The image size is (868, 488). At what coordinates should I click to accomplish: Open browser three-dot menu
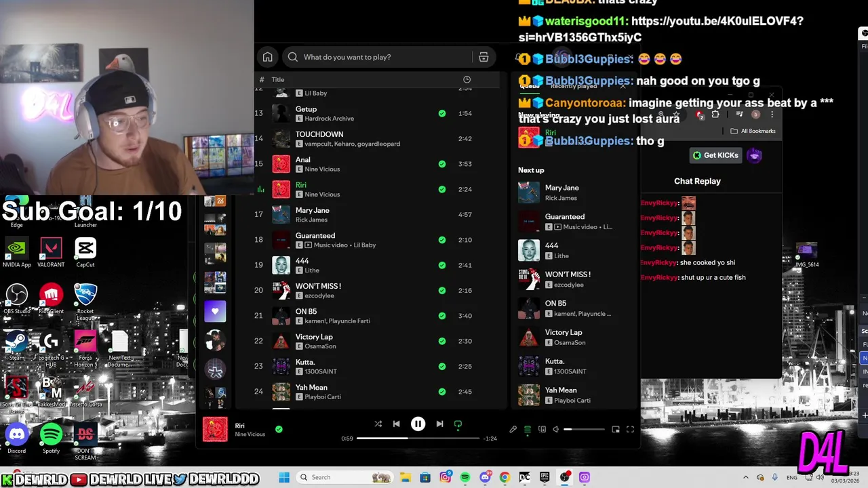pos(772,115)
